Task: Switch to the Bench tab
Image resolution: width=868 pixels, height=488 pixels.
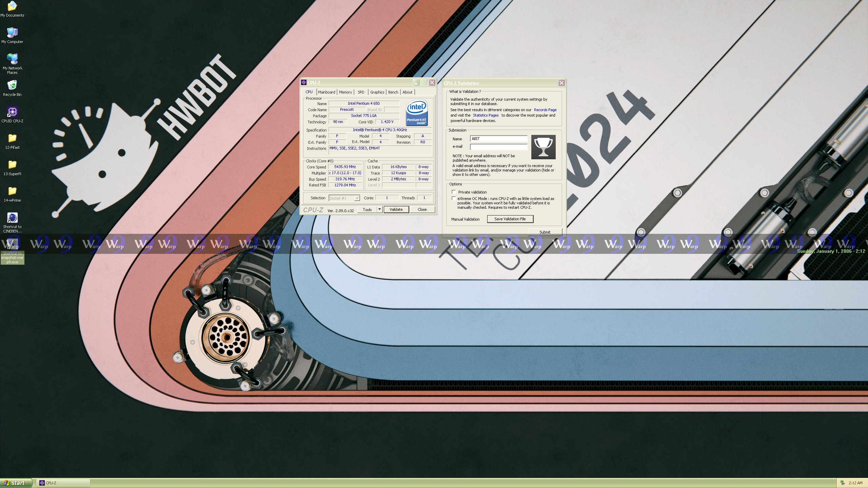Action: [x=393, y=92]
